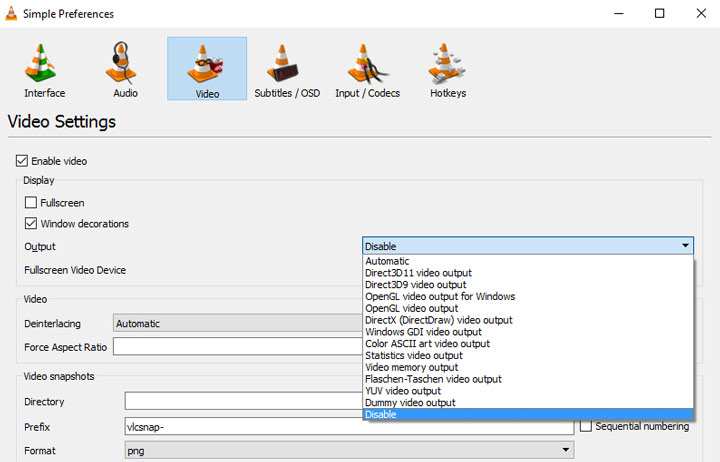Choose Video memory output option

pos(528,367)
